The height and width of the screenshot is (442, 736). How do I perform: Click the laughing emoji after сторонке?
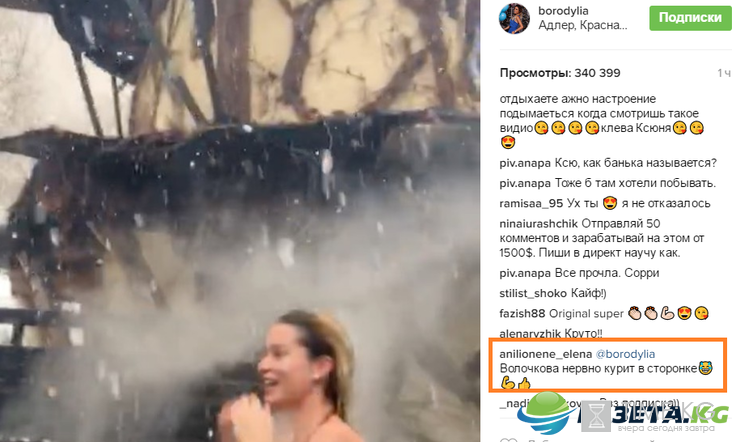pos(705,368)
